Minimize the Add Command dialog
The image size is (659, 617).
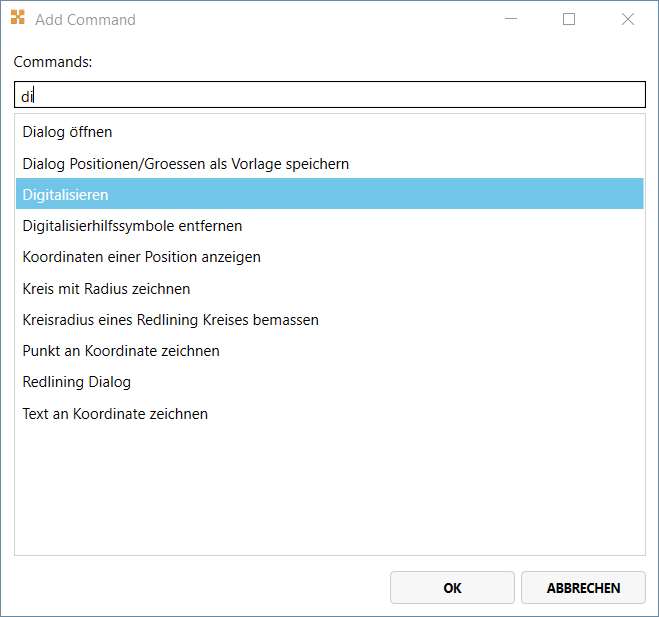[x=510, y=19]
